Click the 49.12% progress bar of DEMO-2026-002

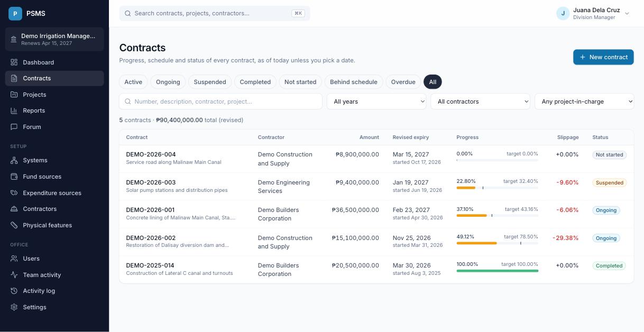[497, 243]
